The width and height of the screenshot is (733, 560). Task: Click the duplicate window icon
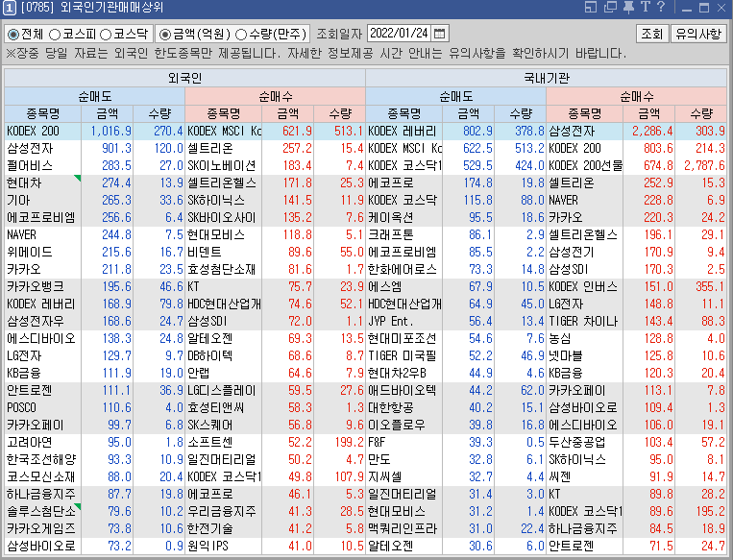[x=609, y=9]
